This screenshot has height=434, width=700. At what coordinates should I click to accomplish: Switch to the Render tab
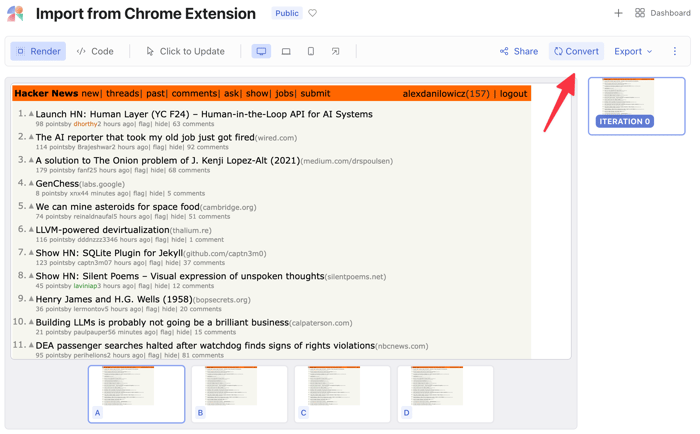tap(38, 51)
